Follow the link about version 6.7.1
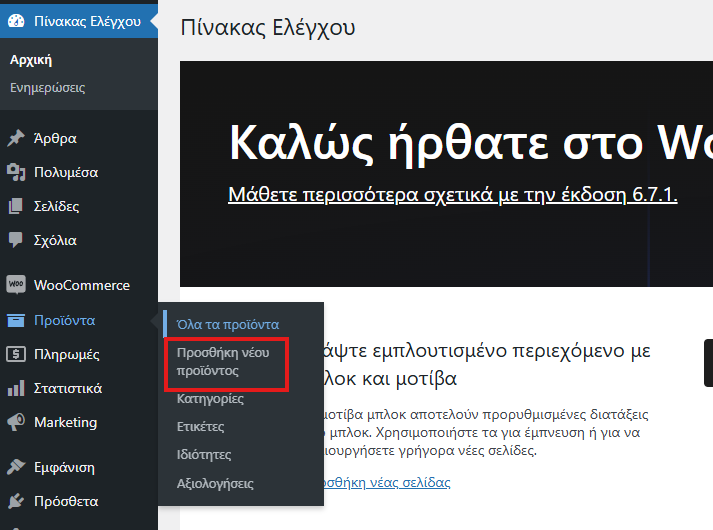This screenshot has height=530, width=713. (453, 195)
